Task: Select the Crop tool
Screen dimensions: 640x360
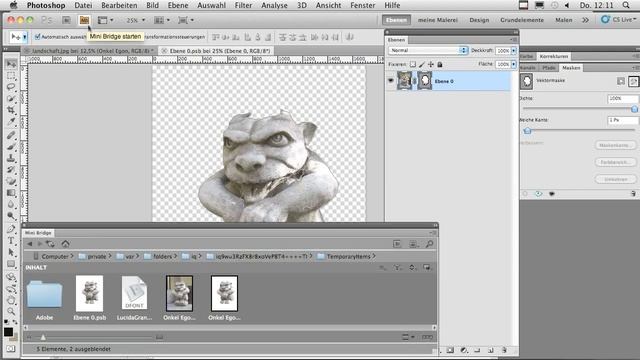Action: coord(11,110)
